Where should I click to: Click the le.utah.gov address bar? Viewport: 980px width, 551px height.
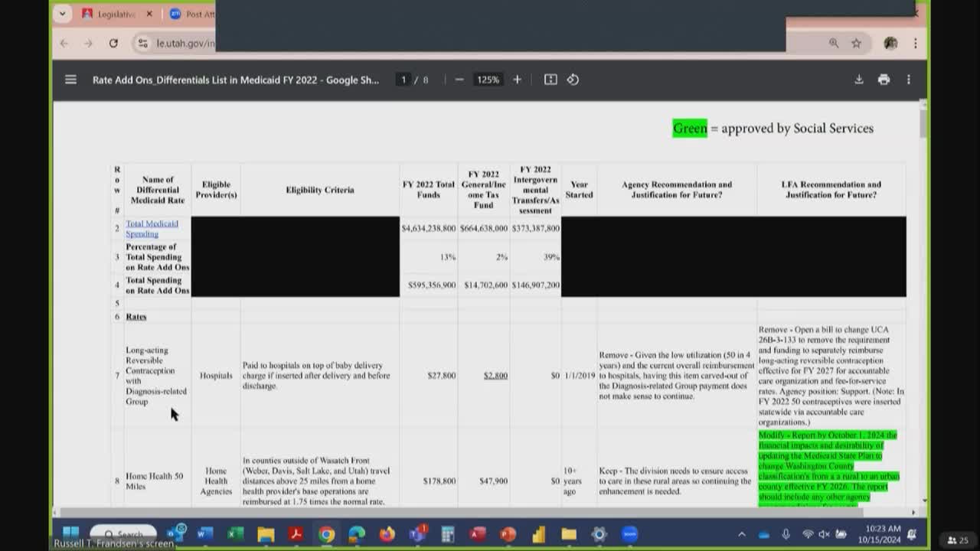[x=185, y=44]
